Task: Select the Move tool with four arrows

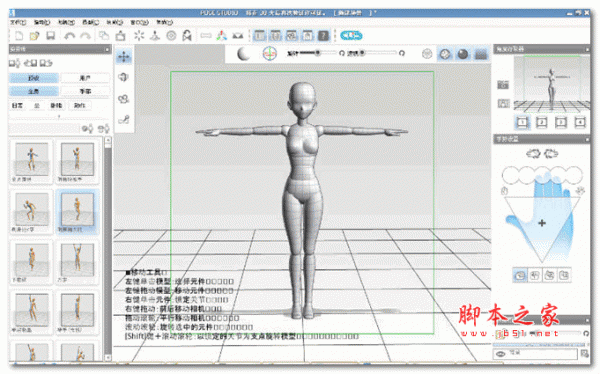Action: 124,57
